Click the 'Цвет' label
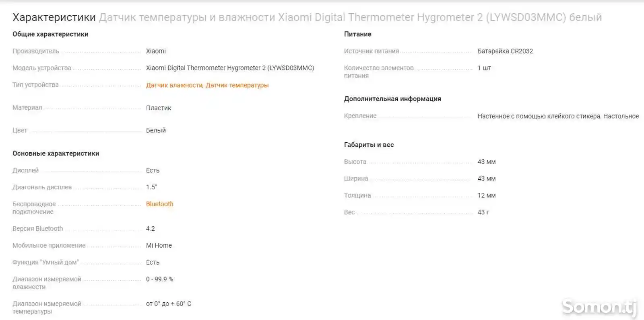644x320 pixels. 20,130
